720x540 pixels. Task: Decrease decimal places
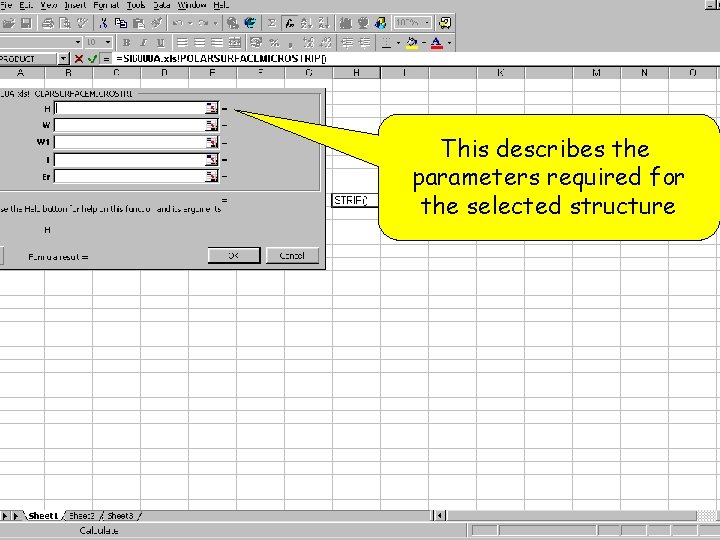point(326,43)
